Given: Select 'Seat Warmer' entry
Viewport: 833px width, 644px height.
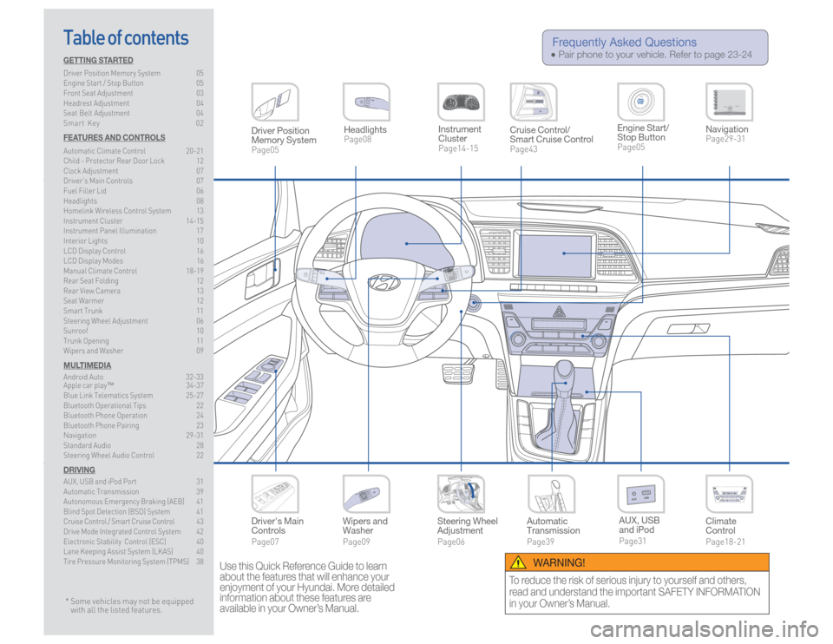Looking at the screenshot, I should pos(134,301).
